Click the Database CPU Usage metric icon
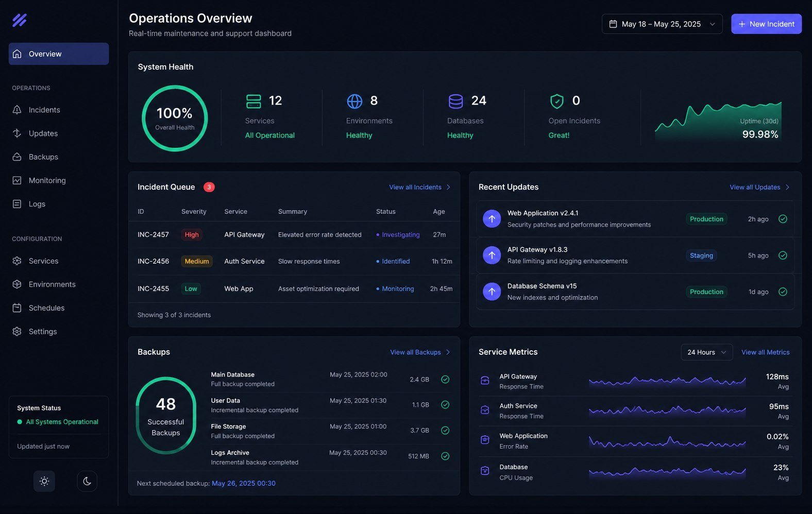The image size is (812, 514). click(x=485, y=471)
